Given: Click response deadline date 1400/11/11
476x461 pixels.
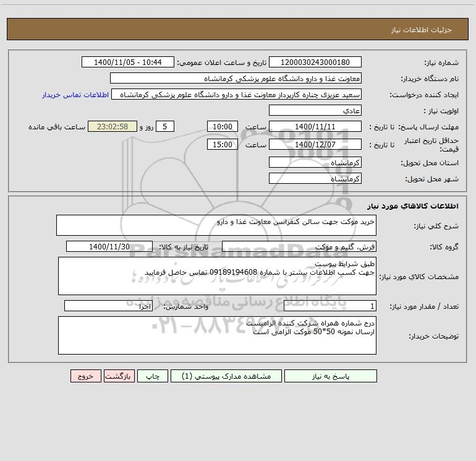Looking at the screenshot, I should coord(315,126).
